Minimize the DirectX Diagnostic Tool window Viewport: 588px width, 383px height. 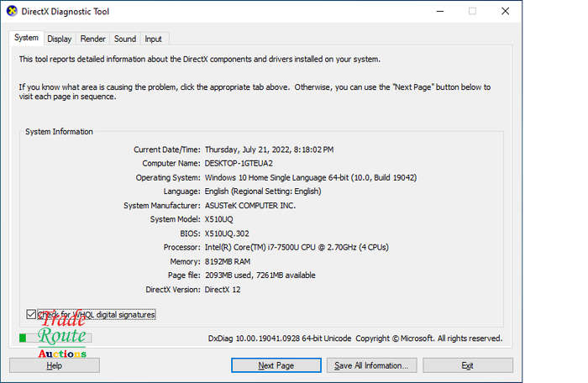[x=440, y=11]
